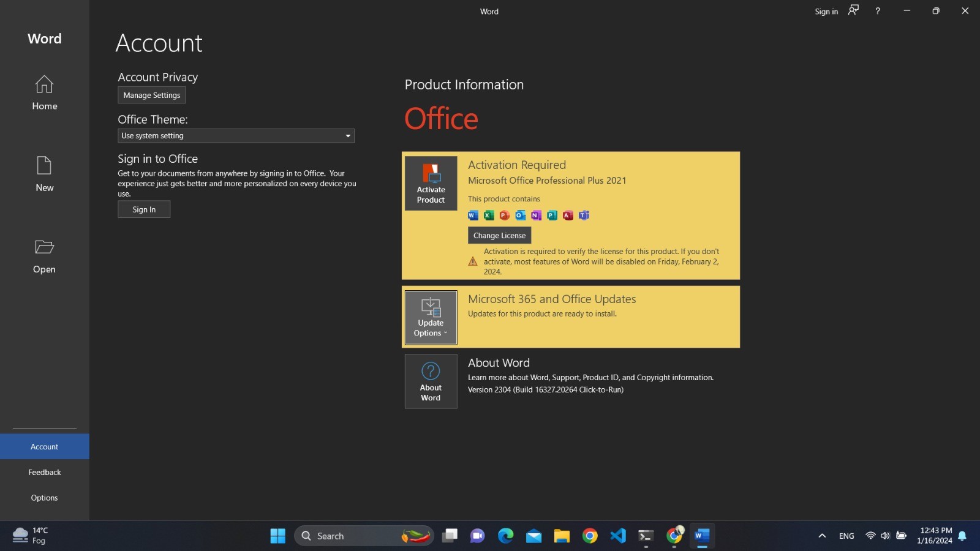Switch to the Account tab

(x=44, y=447)
